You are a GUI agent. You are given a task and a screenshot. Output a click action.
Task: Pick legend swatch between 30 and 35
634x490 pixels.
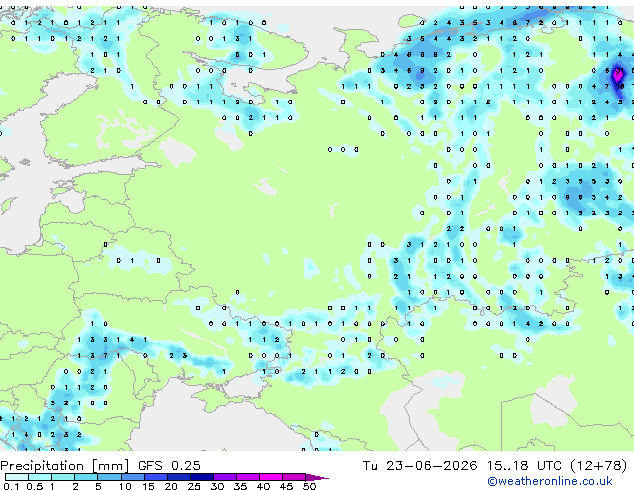(x=225, y=477)
